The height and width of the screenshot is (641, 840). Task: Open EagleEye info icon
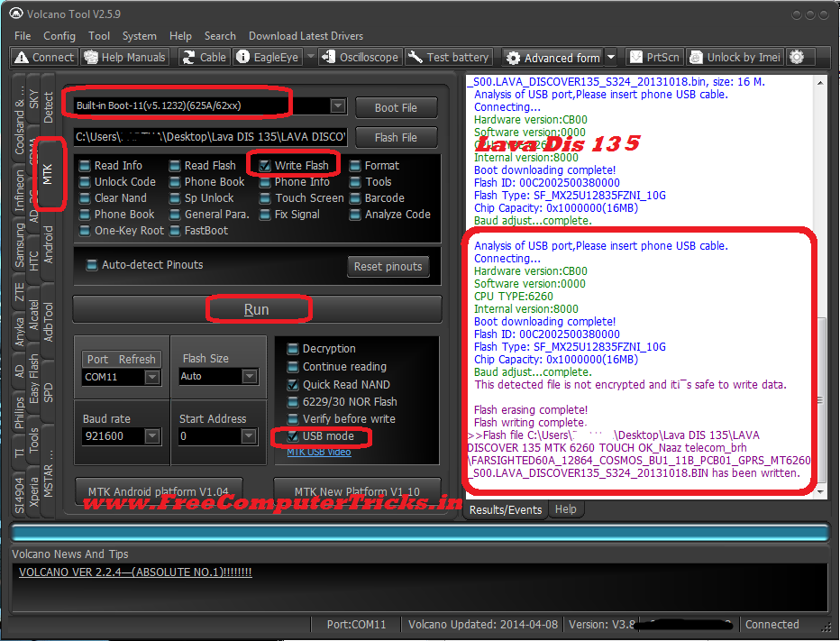click(x=243, y=57)
